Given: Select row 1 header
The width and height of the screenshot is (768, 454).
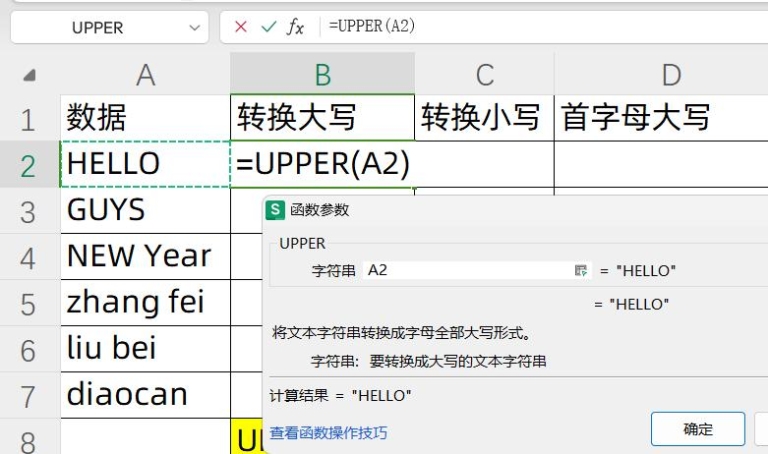Looking at the screenshot, I should point(29,118).
